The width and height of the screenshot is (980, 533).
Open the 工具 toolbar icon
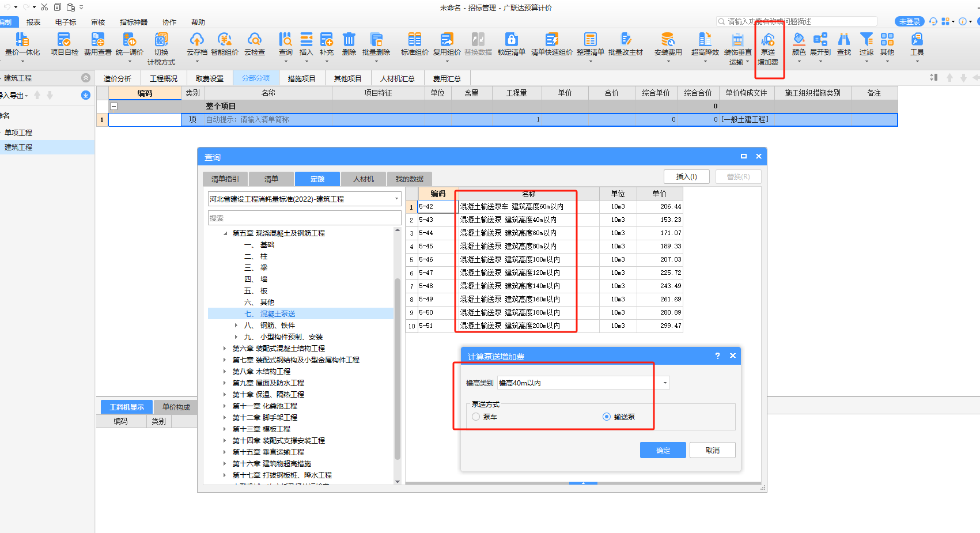917,45
